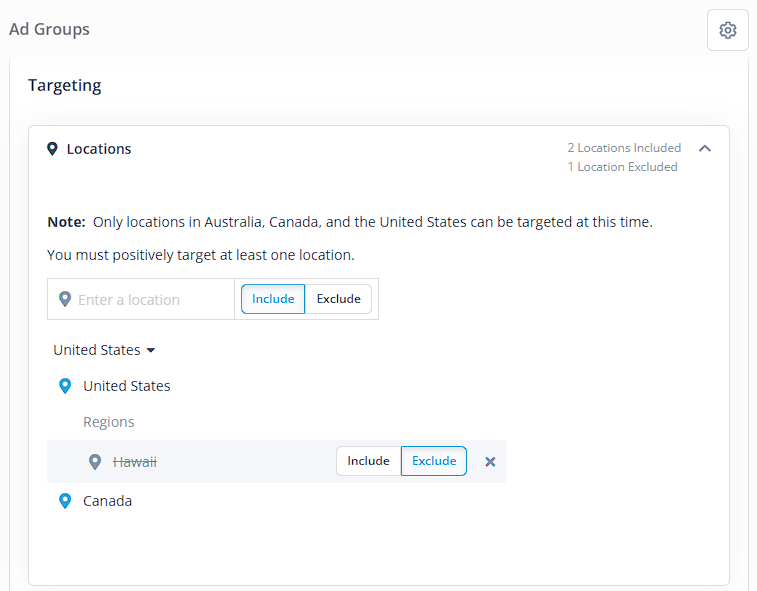Viewport: 757px width, 591px height.
Task: Open the United States country dropdown
Action: coord(104,350)
